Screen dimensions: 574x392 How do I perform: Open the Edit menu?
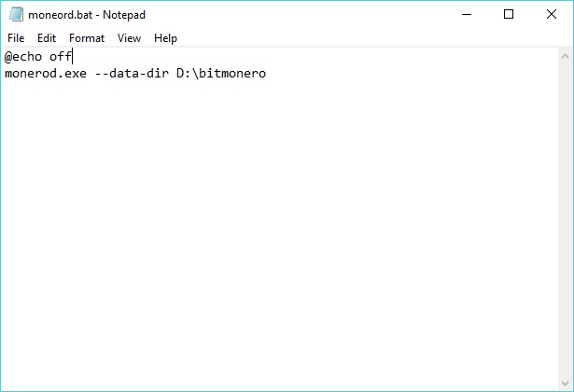[47, 38]
